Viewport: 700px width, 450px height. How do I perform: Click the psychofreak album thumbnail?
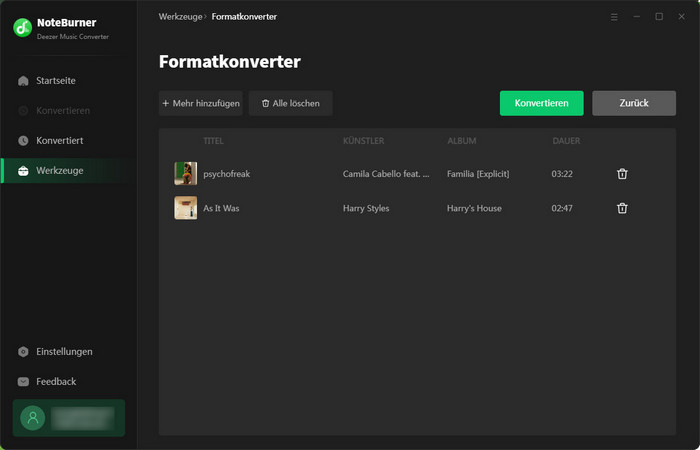185,174
